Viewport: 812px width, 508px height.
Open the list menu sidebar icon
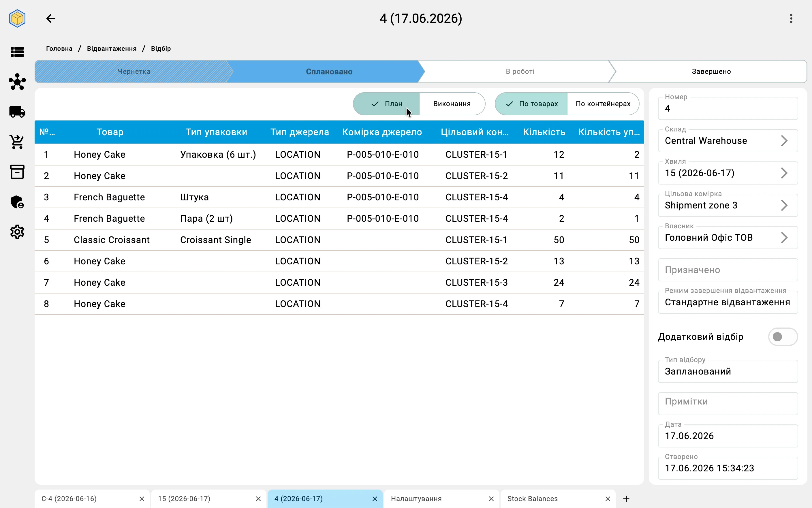17,52
